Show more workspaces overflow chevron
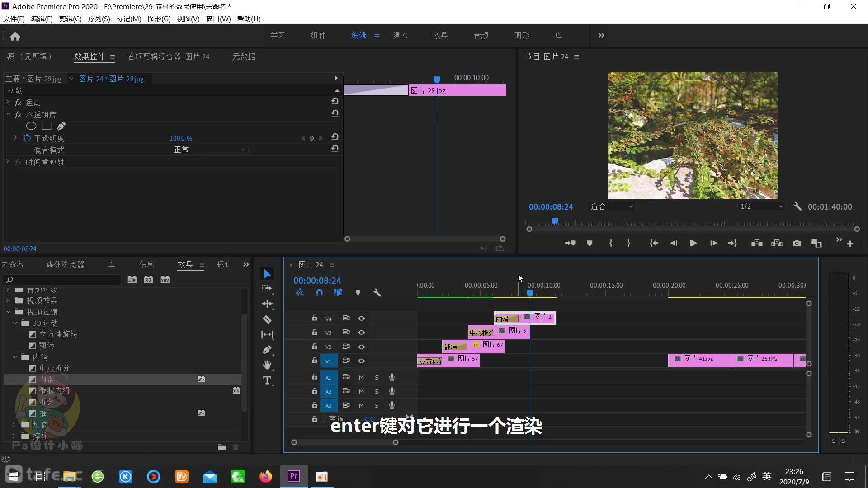 pyautogui.click(x=601, y=35)
